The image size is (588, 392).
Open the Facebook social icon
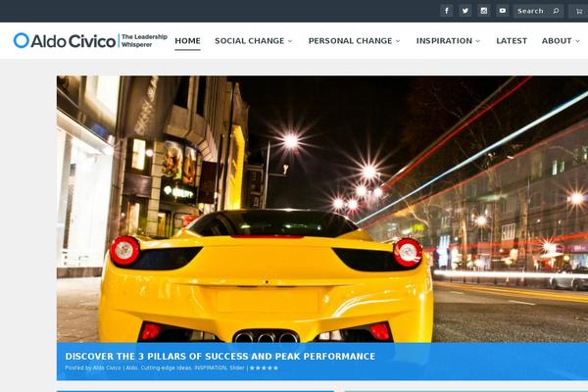(x=447, y=11)
